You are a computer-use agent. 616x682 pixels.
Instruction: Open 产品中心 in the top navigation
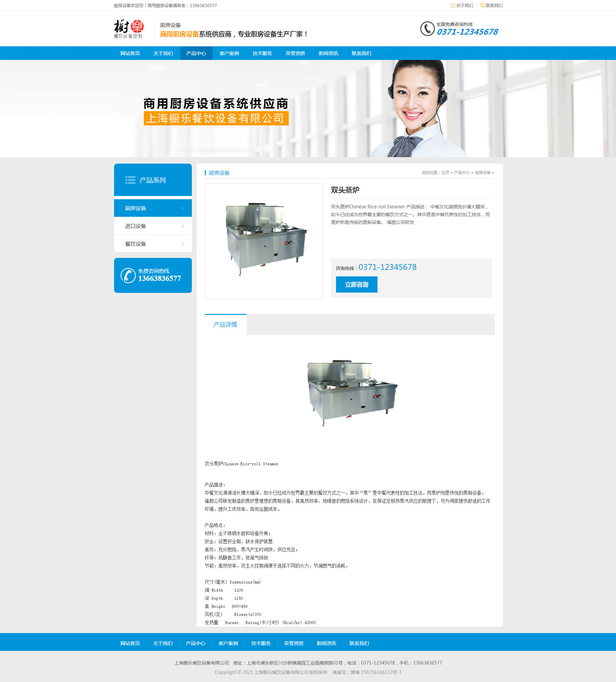196,53
